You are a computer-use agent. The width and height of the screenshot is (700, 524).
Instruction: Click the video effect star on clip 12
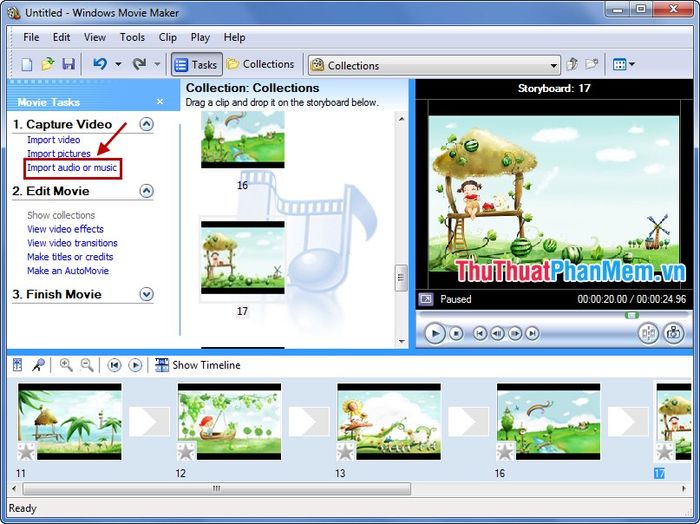[187, 452]
